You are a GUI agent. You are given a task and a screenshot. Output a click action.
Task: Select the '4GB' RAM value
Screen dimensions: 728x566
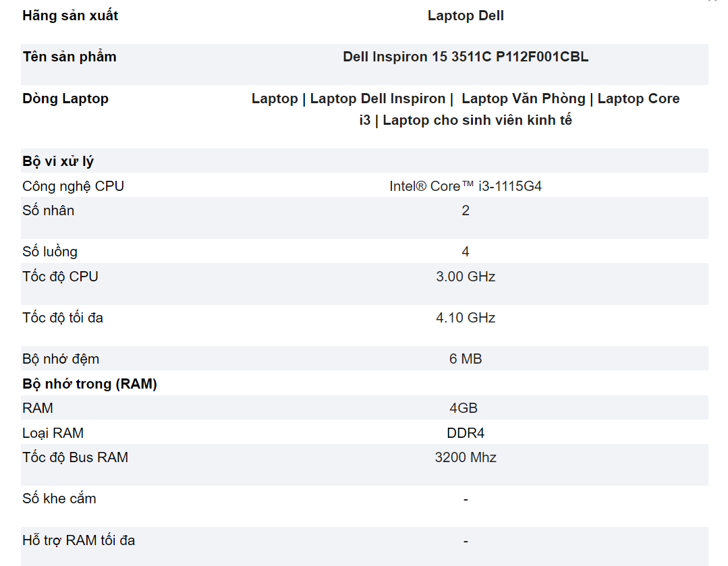click(464, 408)
